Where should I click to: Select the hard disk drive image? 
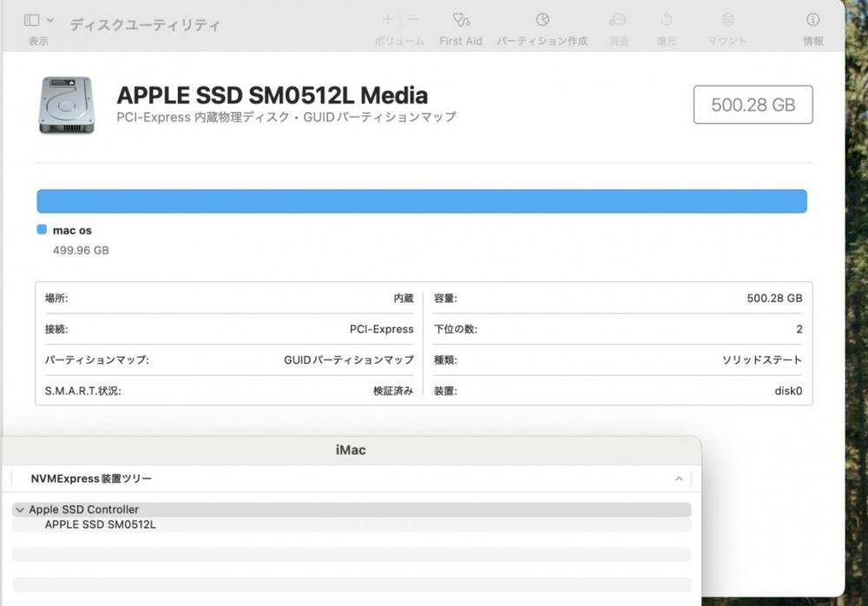pyautogui.click(x=67, y=105)
